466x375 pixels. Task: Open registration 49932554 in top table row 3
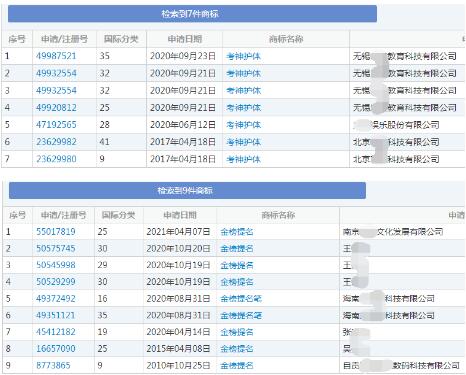pos(56,90)
